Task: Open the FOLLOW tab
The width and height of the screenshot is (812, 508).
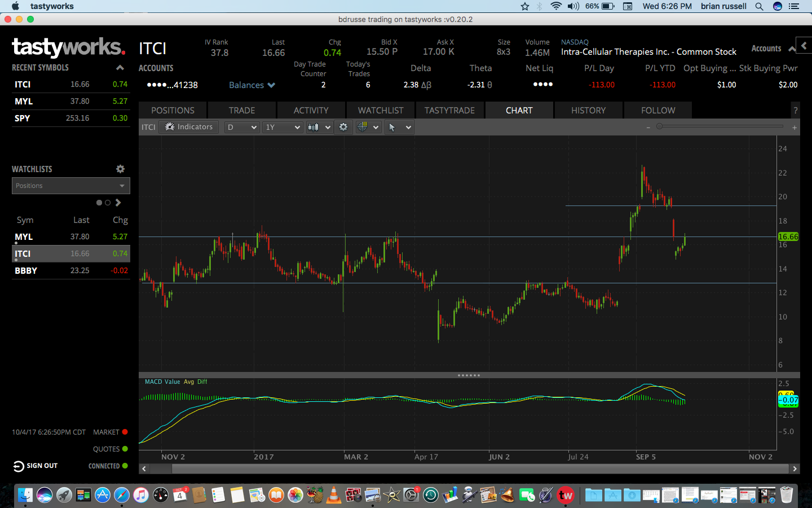Action: [658, 111]
